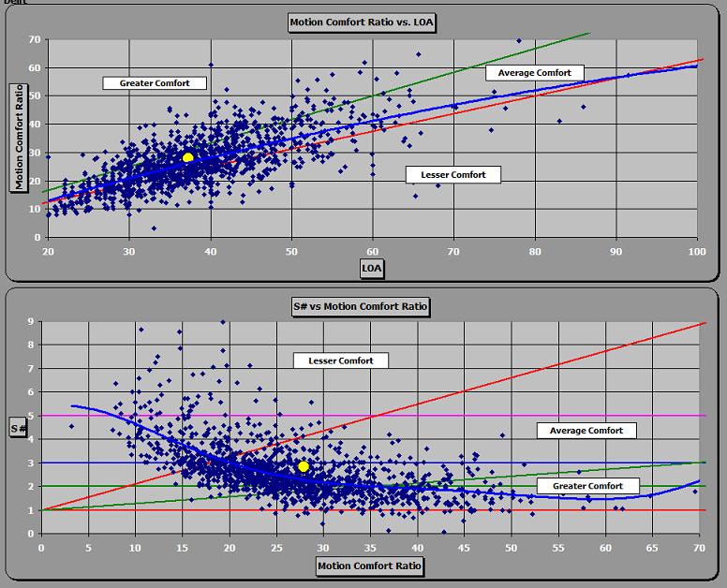Click the x-axis value 100 in the top chart
This screenshot has height=588, width=727.
697,252
